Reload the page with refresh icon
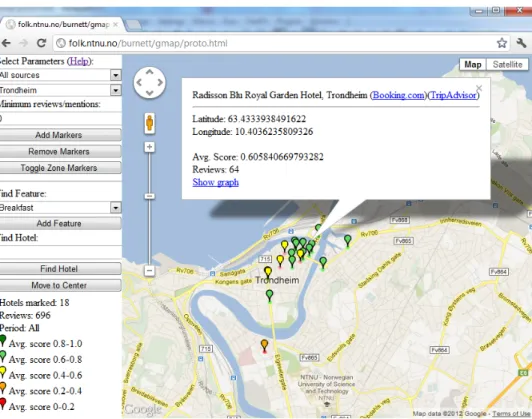The image size is (532, 419). pyautogui.click(x=41, y=43)
